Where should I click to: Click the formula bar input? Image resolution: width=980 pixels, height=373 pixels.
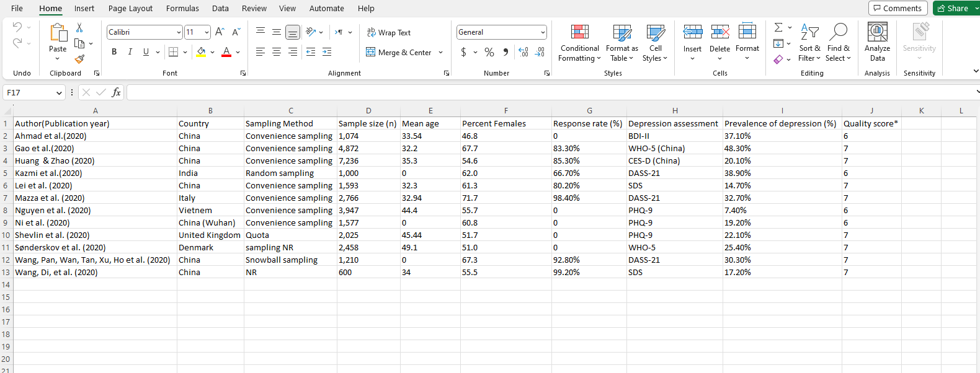coord(551,92)
